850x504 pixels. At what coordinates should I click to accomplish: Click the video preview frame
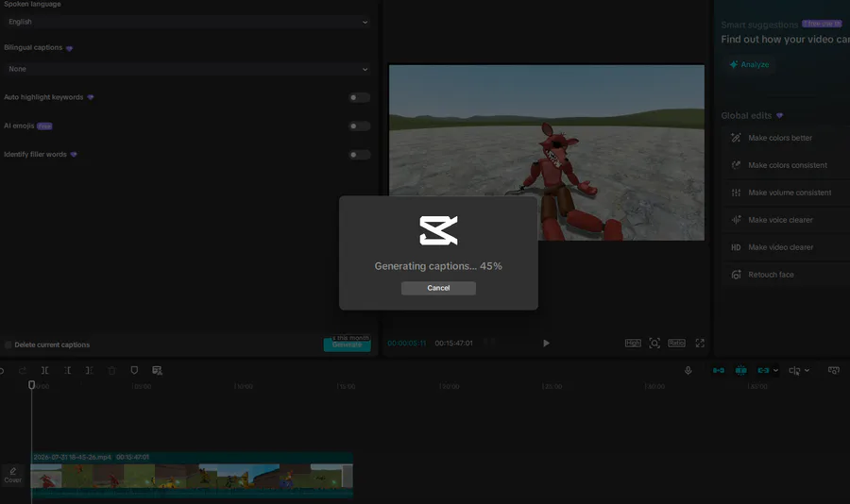[547, 152]
